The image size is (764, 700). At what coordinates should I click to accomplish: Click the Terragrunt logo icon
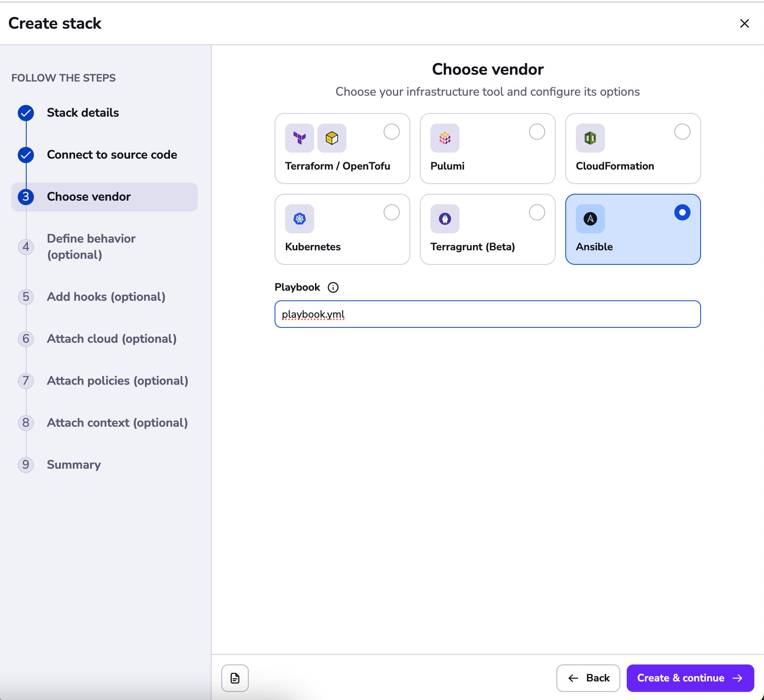[445, 219]
